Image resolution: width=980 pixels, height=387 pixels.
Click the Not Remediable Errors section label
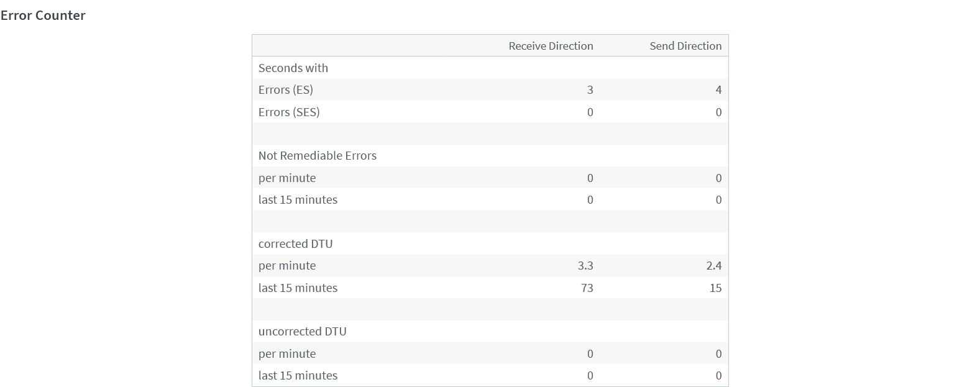coord(318,156)
